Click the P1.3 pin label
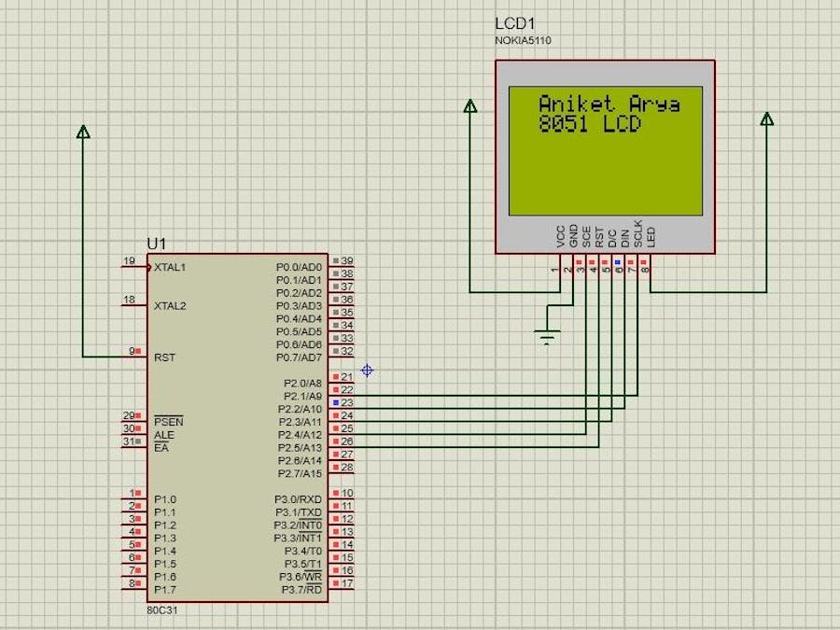Image resolution: width=840 pixels, height=630 pixels. (x=165, y=538)
